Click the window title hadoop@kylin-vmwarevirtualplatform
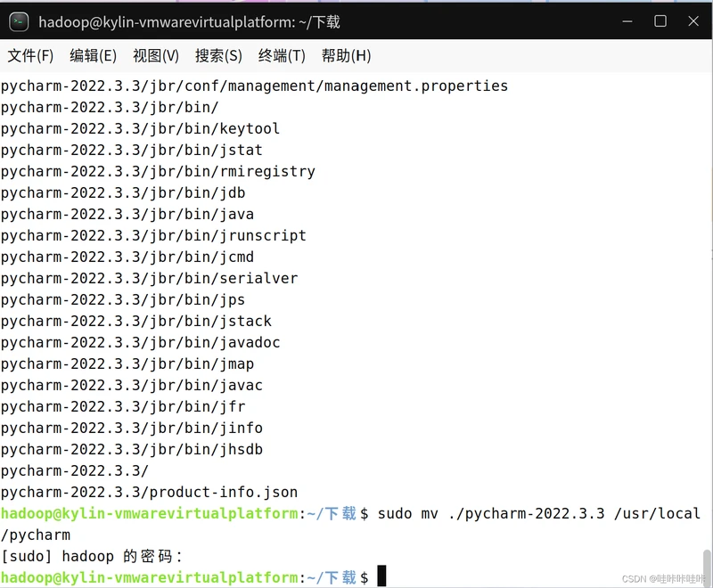Screen dimensions: 713x588 pyautogui.click(x=189, y=22)
